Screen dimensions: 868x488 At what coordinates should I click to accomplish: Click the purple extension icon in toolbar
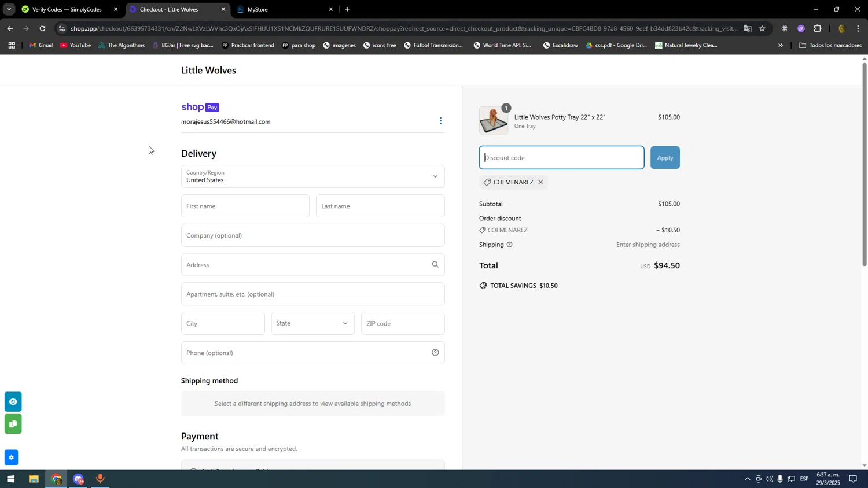click(x=801, y=28)
